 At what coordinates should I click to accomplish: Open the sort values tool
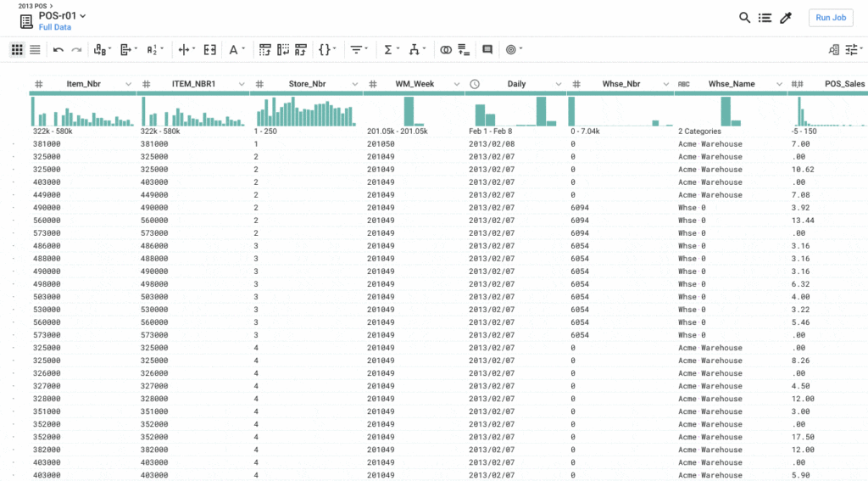coord(154,50)
